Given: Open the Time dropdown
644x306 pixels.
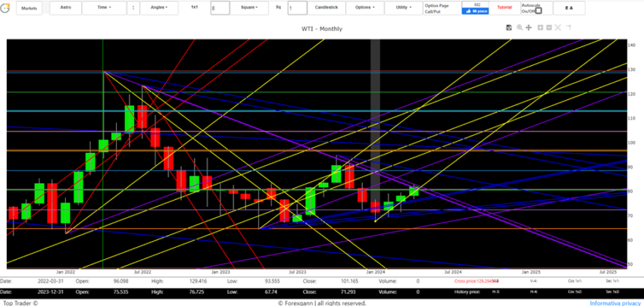Looking at the screenshot, I should click(105, 8).
